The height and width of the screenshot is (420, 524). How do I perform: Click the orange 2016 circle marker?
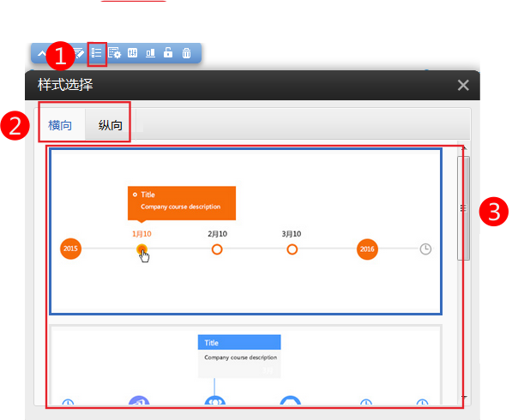[x=367, y=249]
